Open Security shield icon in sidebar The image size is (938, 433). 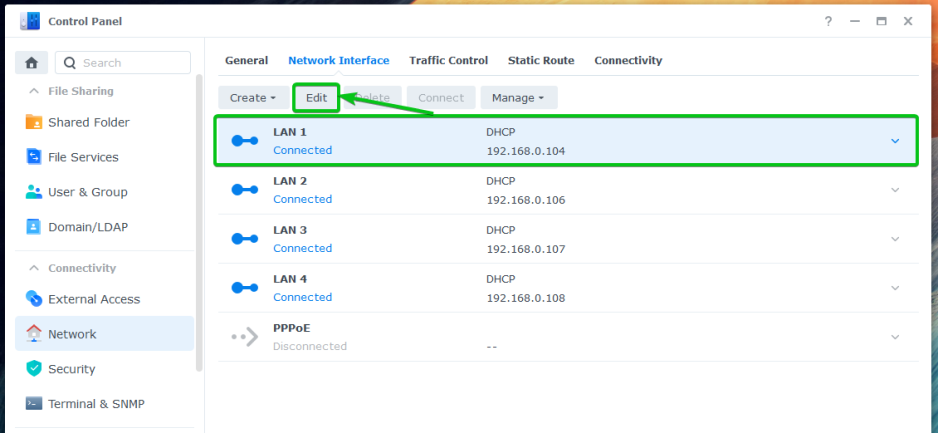[34, 368]
